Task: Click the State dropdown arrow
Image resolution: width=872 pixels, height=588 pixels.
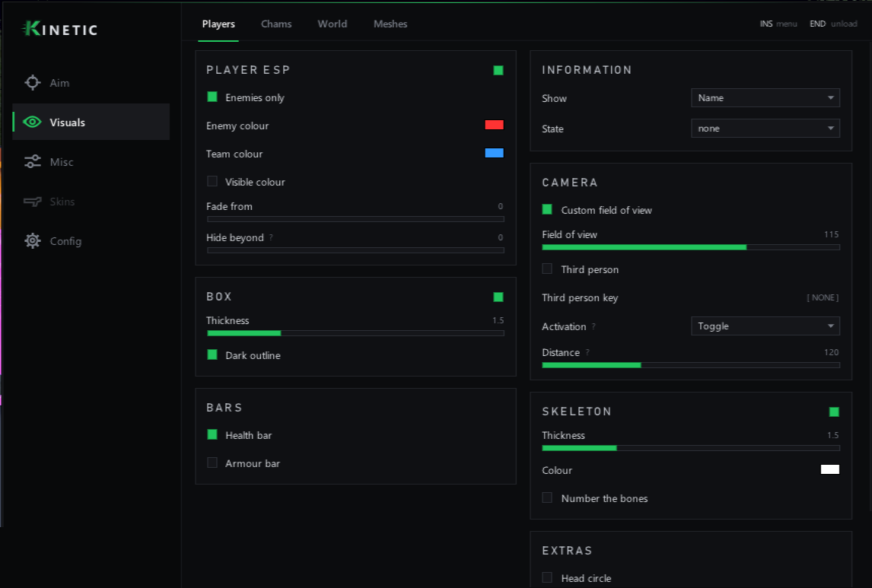Action: coord(830,129)
